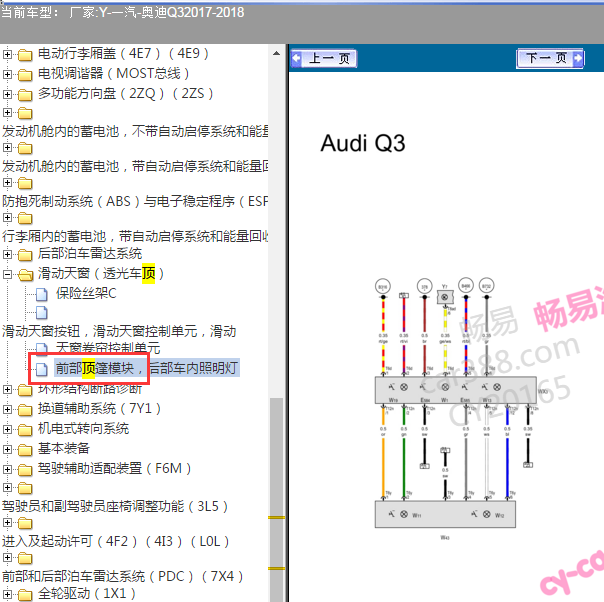Select 发动机舱内的蓄电池，带自动启停系统 entry
The width and height of the screenshot is (604, 602).
[x=135, y=166]
